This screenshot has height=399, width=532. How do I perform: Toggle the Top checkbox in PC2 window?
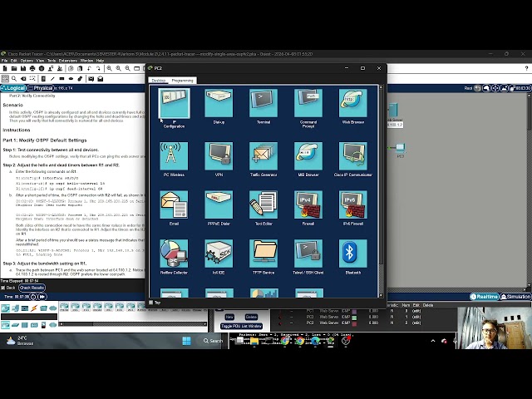pyautogui.click(x=151, y=303)
